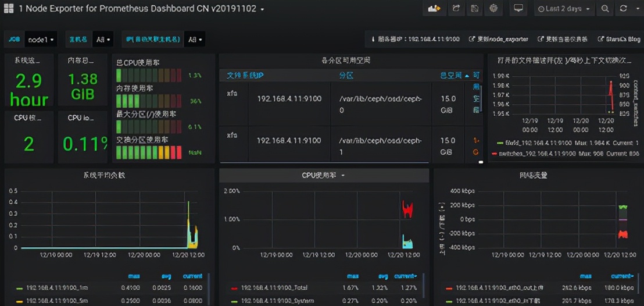Click the total CPU usage bar gauge
Viewport: 644px width, 306px height.
(x=149, y=75)
